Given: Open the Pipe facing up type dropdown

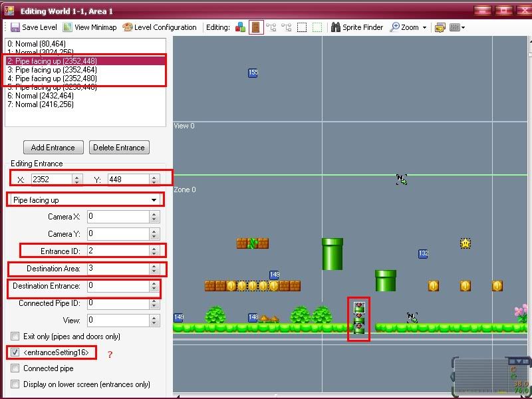Looking at the screenshot, I should (85, 200).
